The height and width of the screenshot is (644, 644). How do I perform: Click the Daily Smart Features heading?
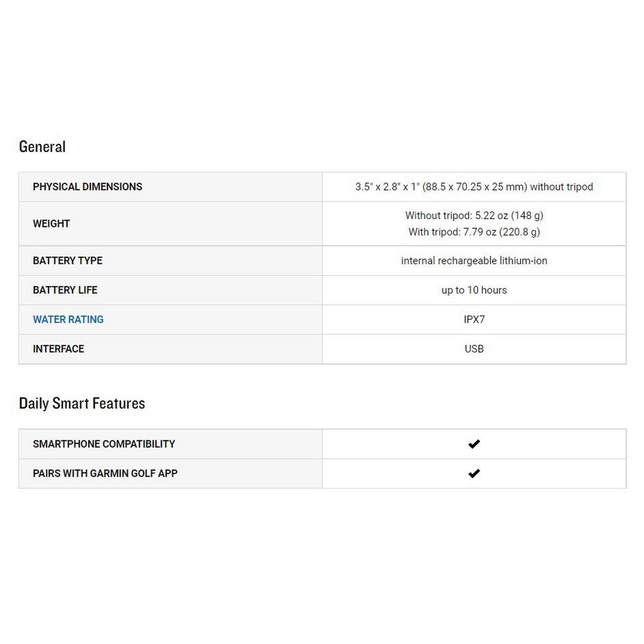[82, 403]
